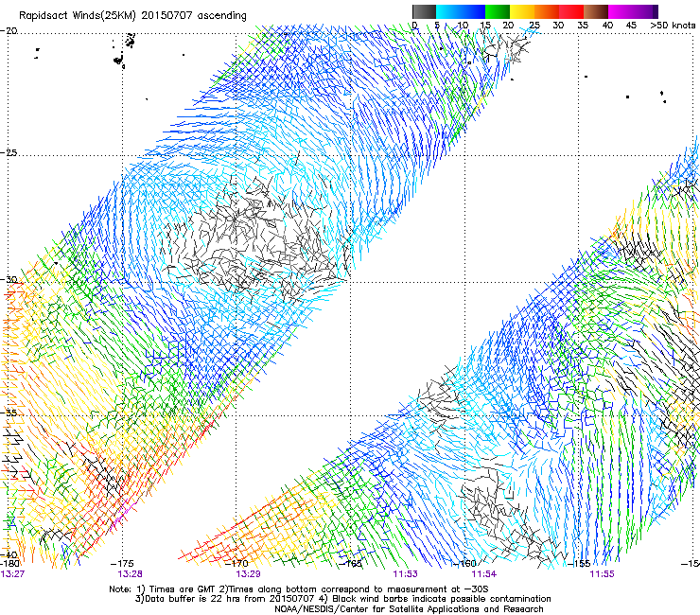Click the green 15-20 knots legend swatch
The width and height of the screenshot is (700, 615).
[x=498, y=11]
